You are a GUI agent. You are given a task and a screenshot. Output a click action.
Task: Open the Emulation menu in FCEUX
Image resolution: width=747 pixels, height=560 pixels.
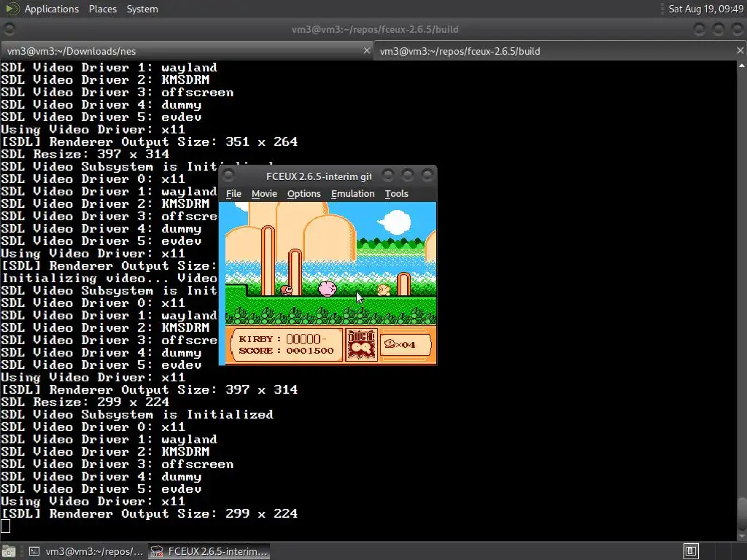[x=352, y=194]
